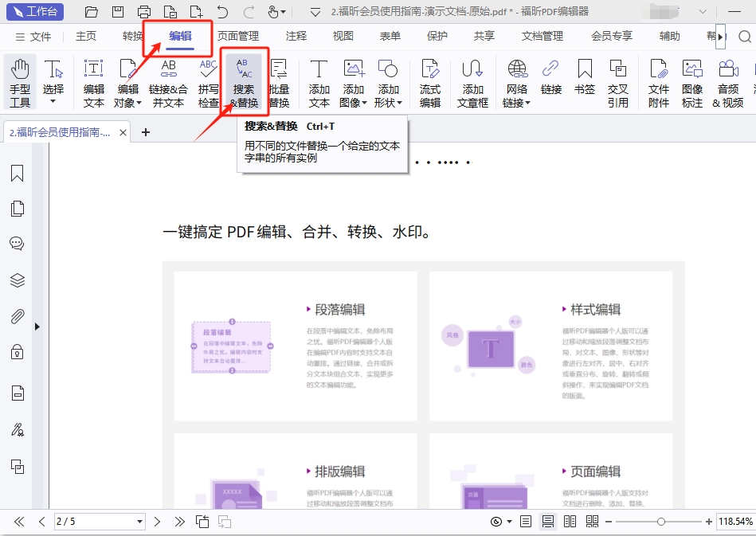
Task: Select the Add Text (添加文本) tool
Action: coord(319,83)
